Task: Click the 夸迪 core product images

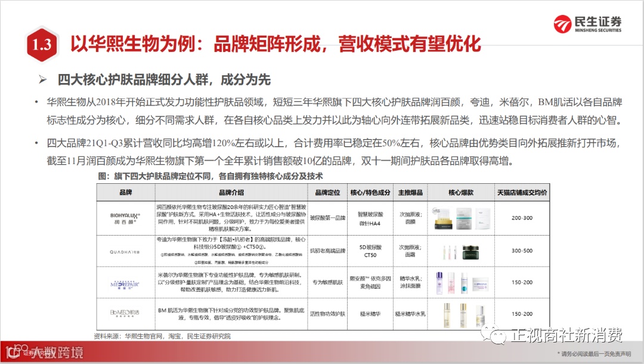Action: [x=461, y=251]
